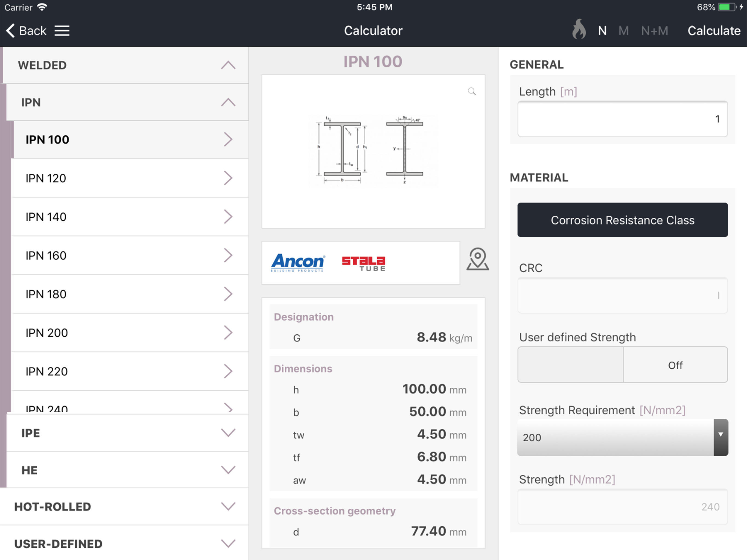Expand the IPE group
Image resolution: width=747 pixels, height=560 pixels.
pos(127,433)
